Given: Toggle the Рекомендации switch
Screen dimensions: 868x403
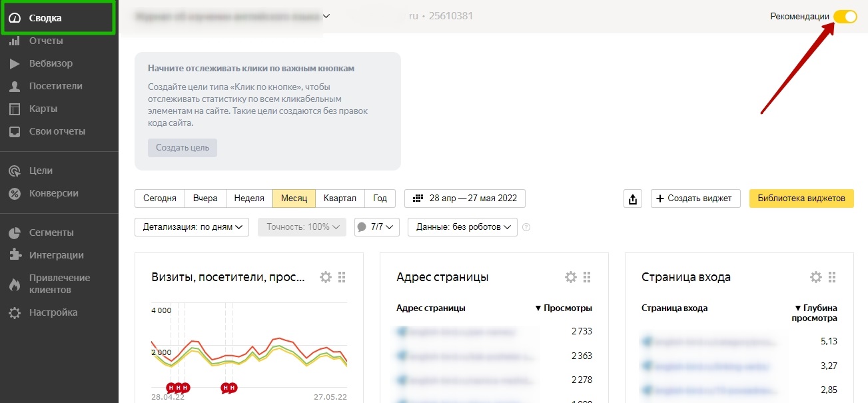Looking at the screenshot, I should [x=845, y=17].
